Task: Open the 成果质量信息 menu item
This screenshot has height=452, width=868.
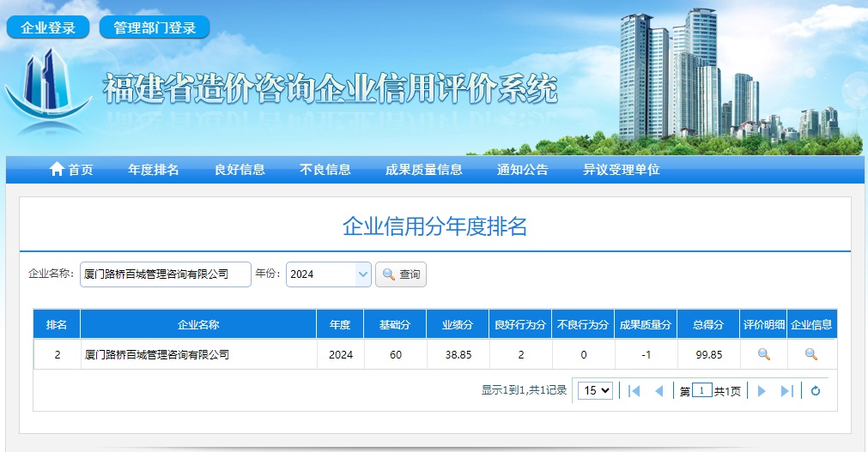Action: [424, 170]
